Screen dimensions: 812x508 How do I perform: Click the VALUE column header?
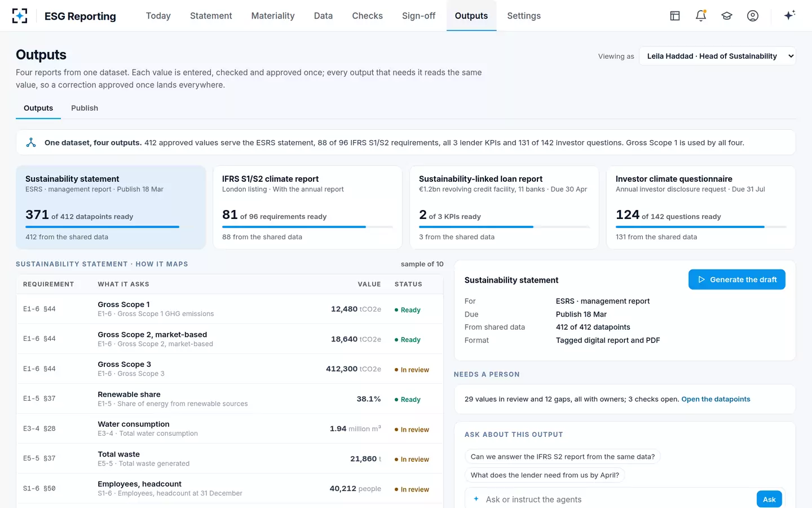pyautogui.click(x=369, y=284)
